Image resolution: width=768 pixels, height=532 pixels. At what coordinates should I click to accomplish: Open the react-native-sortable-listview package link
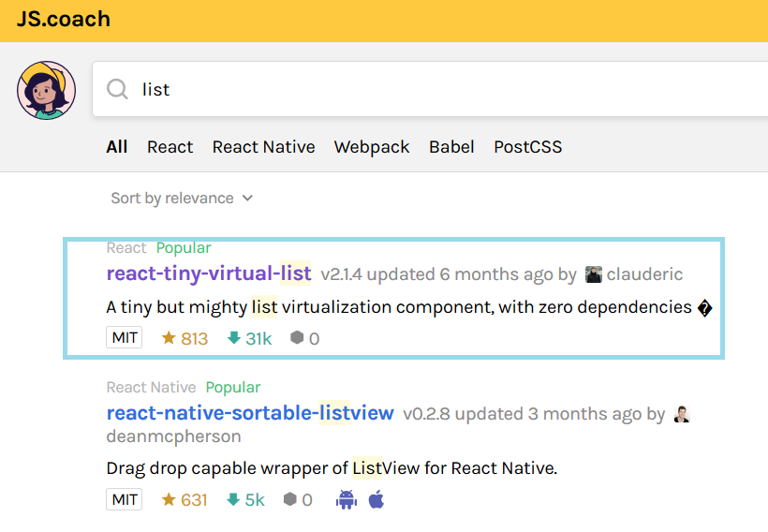(x=250, y=413)
